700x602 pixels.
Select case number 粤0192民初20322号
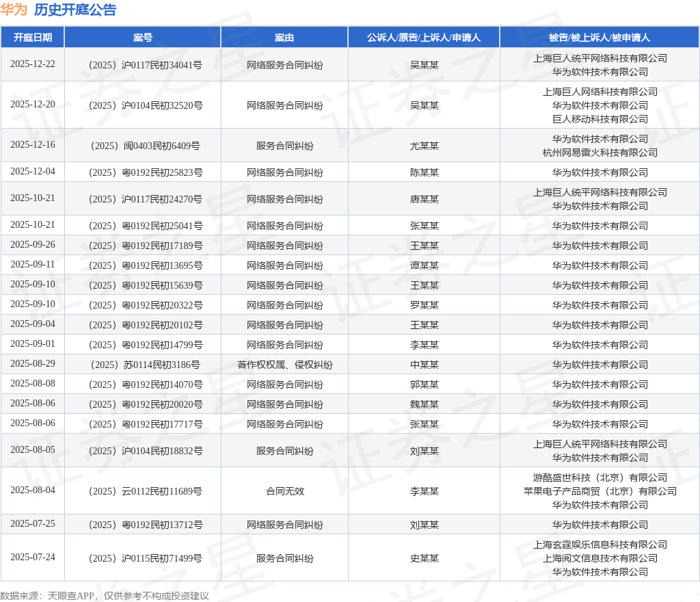[x=146, y=305]
